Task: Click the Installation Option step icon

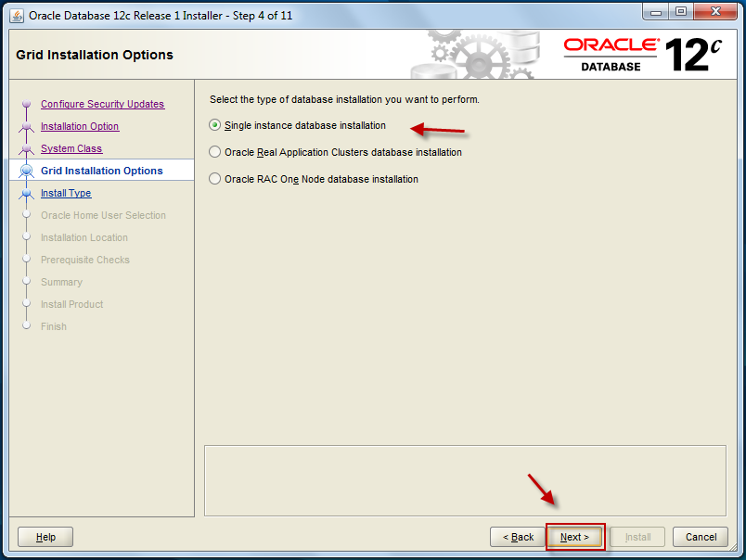Action: click(26, 126)
